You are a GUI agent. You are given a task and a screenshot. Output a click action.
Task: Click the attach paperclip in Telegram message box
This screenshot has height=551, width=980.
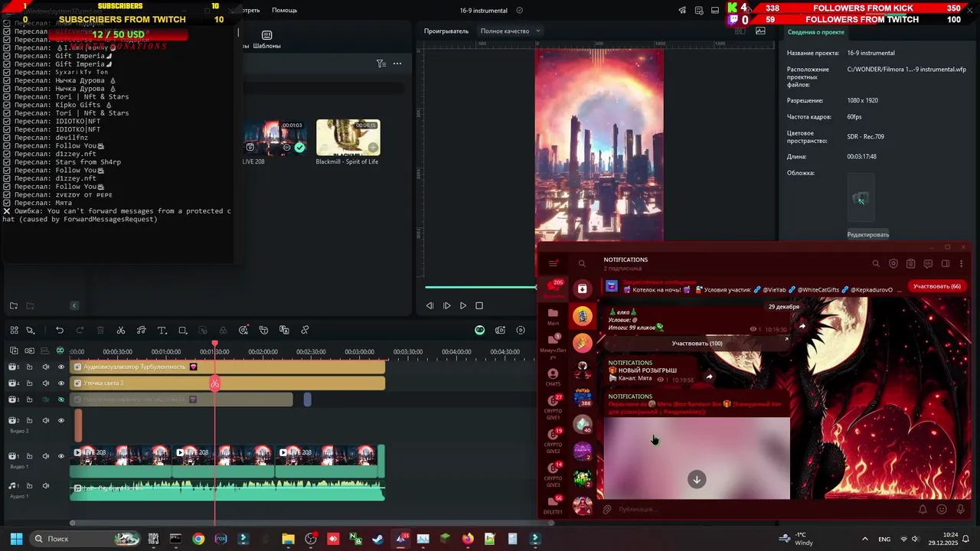607,509
